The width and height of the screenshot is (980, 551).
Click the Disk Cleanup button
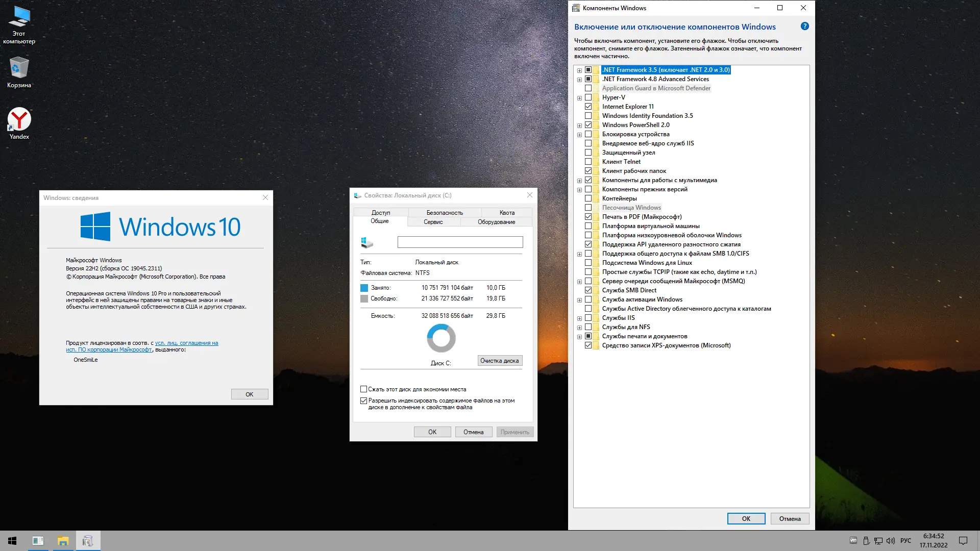(x=499, y=361)
